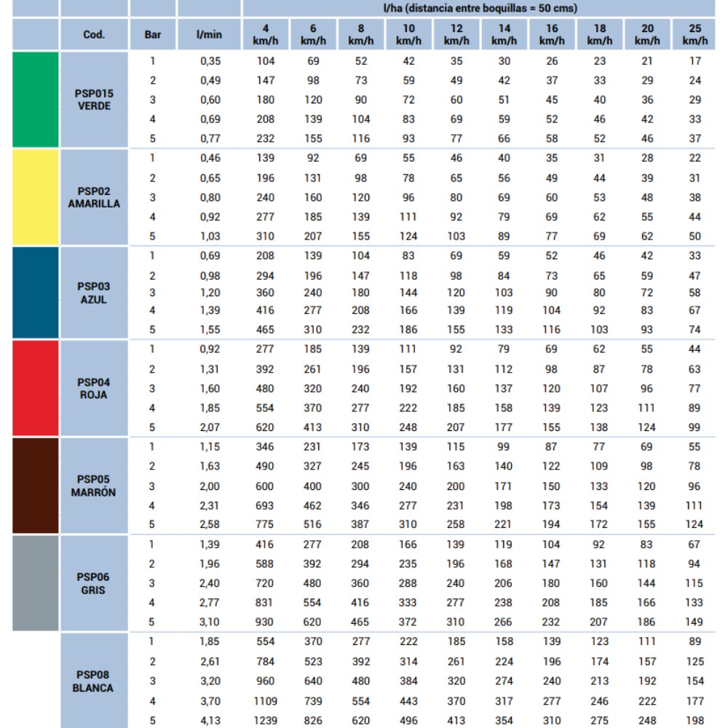Click the value '443' under 10 km/h
The width and height of the screenshot is (728, 728).
point(408,701)
